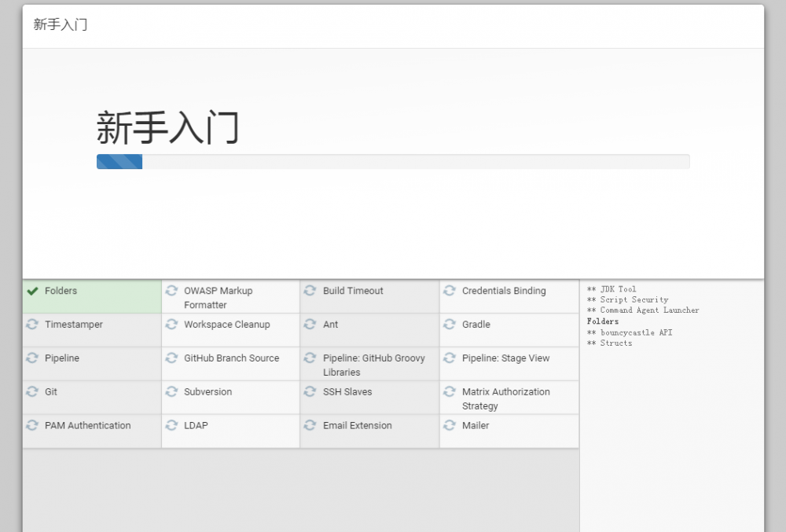The image size is (786, 532).
Task: Select the Workspace Cleanup plugin entry
Action: [x=227, y=325]
